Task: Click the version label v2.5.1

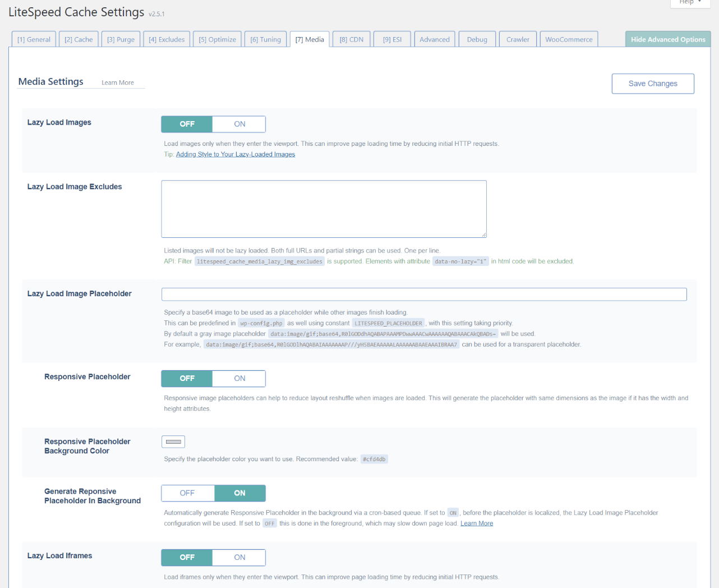Action: pyautogui.click(x=156, y=14)
